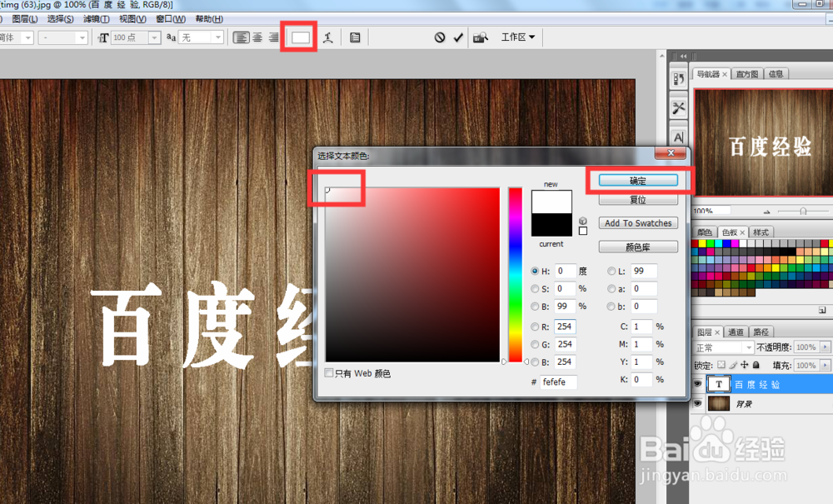
Task: Click the text color swatch in options bar
Action: [x=300, y=37]
